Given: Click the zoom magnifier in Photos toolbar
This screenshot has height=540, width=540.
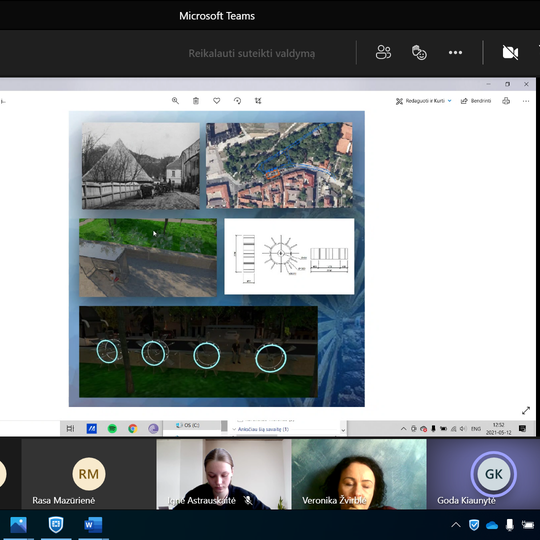Looking at the screenshot, I should click(175, 101).
